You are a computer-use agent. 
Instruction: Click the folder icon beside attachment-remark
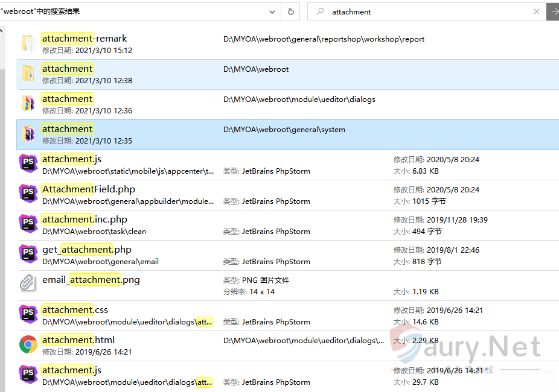tap(26, 42)
